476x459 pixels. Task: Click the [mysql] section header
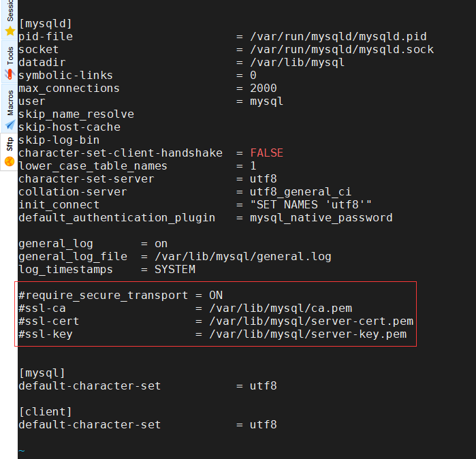point(42,373)
